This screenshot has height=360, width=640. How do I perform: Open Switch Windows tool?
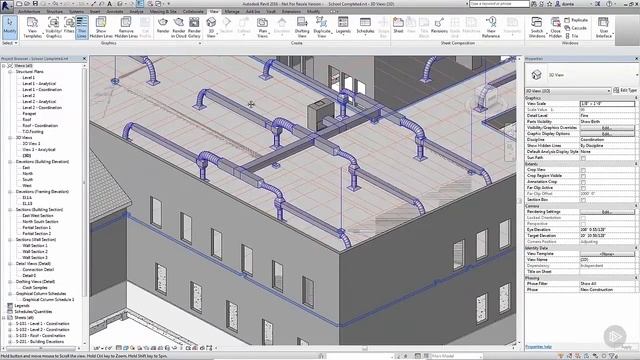pyautogui.click(x=537, y=28)
